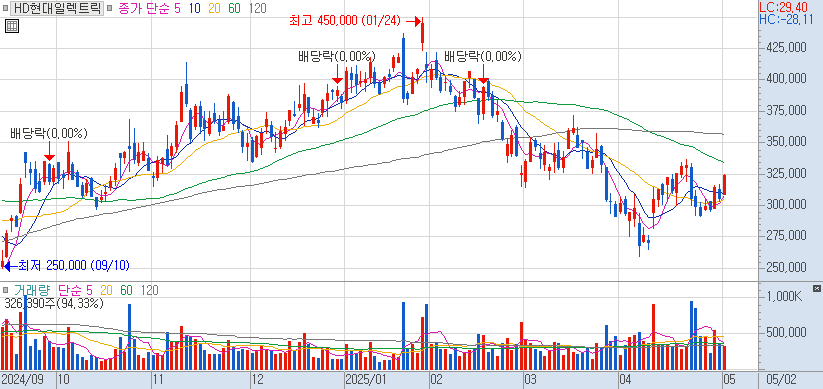
Task: Click the 최고 450,000 (01/24) high annotation
Action: 345,21
